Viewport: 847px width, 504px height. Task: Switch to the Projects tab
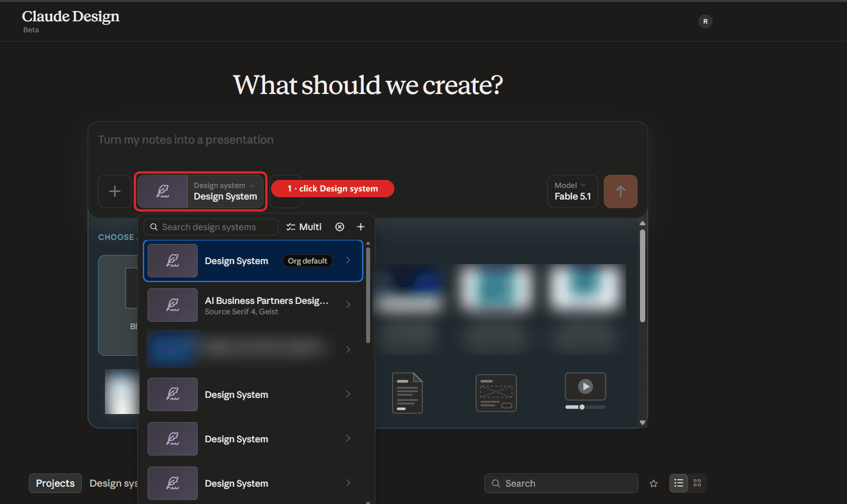tap(55, 483)
